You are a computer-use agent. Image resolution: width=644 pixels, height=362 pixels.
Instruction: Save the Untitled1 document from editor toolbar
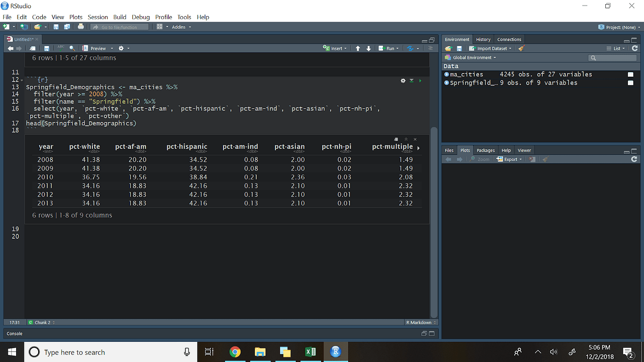[x=46, y=48]
